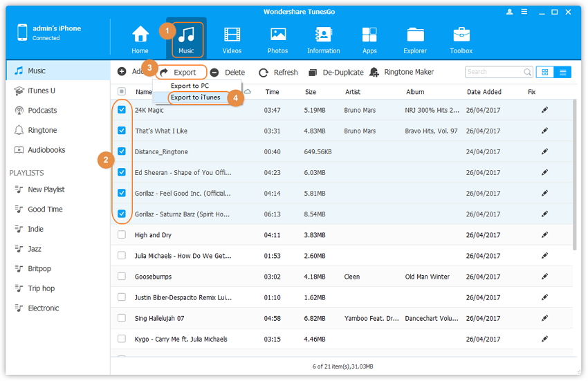The width and height of the screenshot is (588, 381).
Task: Choose Export to iTunes menu option
Action: [195, 97]
